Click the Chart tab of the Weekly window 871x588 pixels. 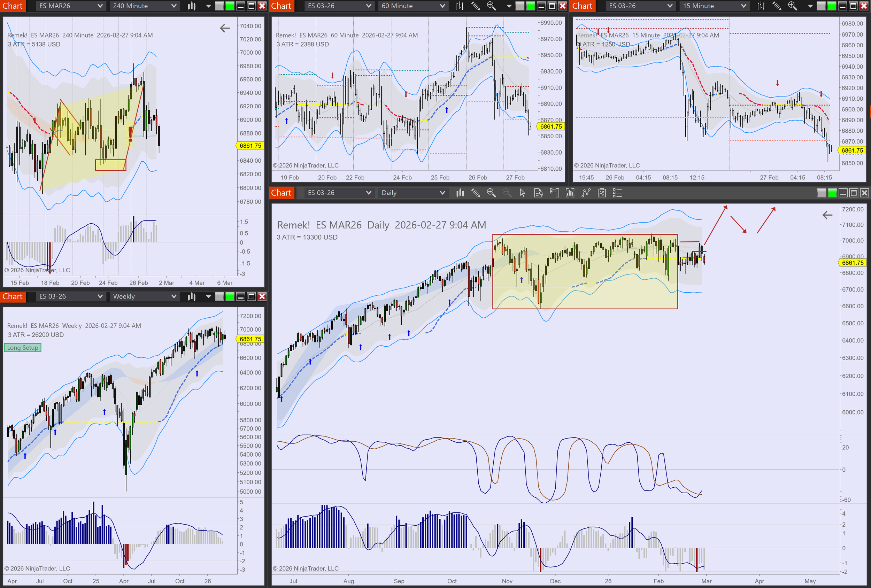tap(13, 296)
